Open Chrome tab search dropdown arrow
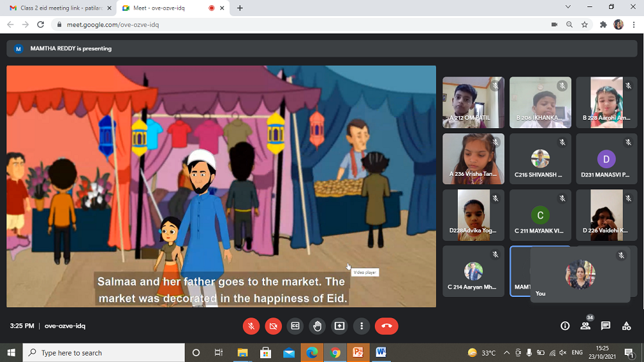The height and width of the screenshot is (362, 644). point(567,7)
